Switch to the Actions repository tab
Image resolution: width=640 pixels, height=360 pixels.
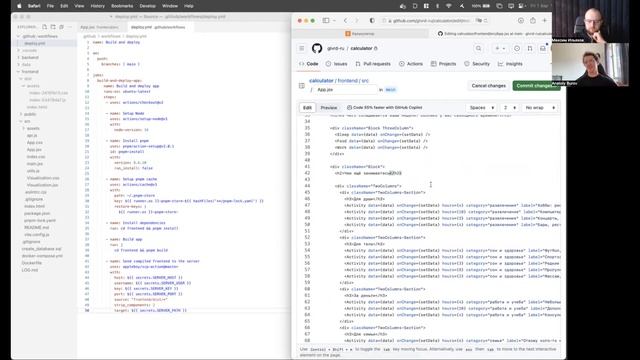pos(411,64)
